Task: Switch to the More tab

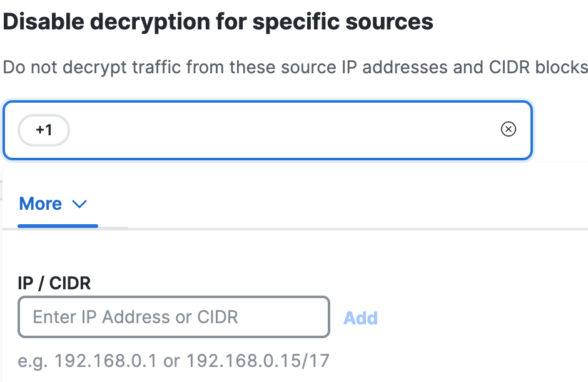Action: [x=41, y=204]
